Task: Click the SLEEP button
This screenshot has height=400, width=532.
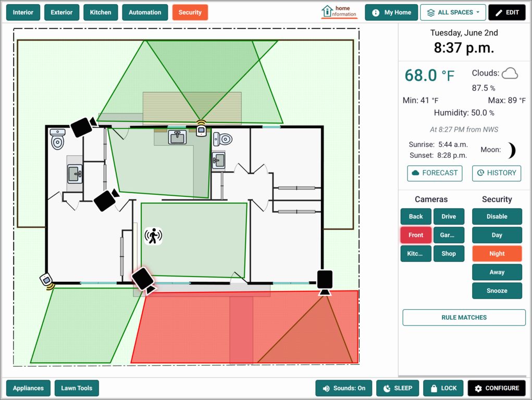Action: coord(398,388)
